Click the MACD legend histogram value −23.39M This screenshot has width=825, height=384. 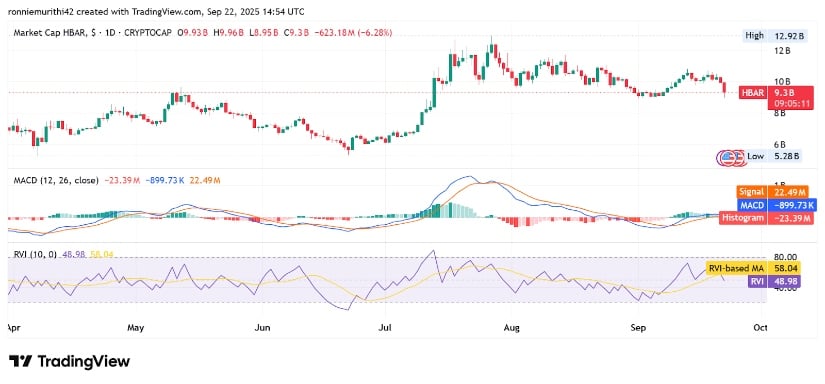point(122,180)
